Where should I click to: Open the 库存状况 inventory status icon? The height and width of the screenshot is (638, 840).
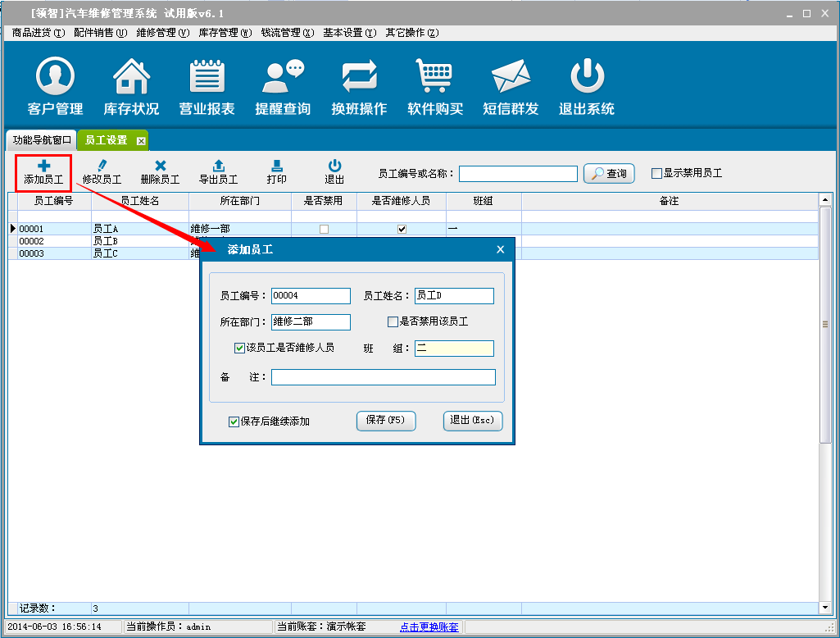click(131, 87)
